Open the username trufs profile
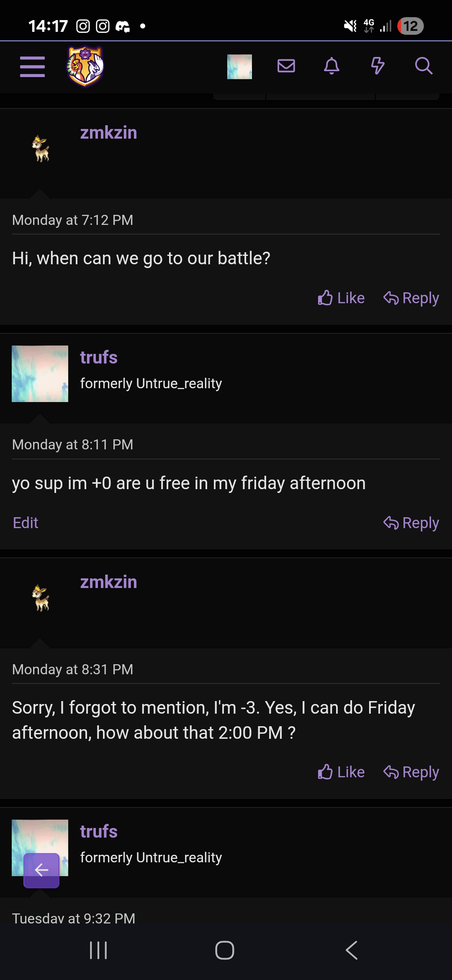This screenshot has width=452, height=980. [98, 357]
